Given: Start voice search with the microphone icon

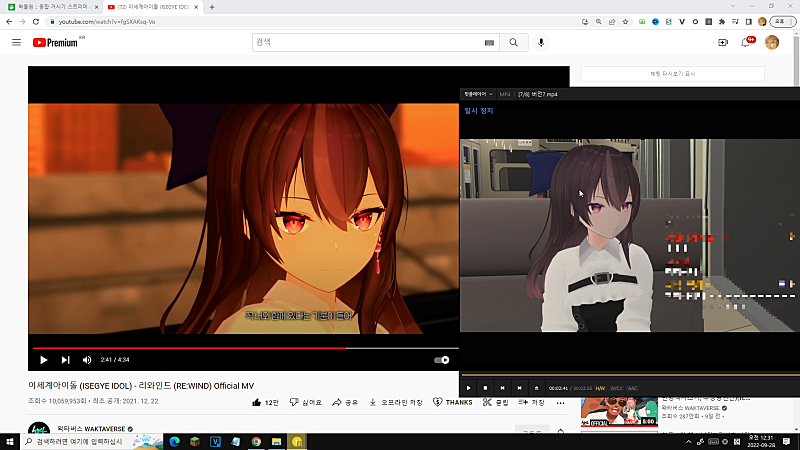Looking at the screenshot, I should click(541, 43).
